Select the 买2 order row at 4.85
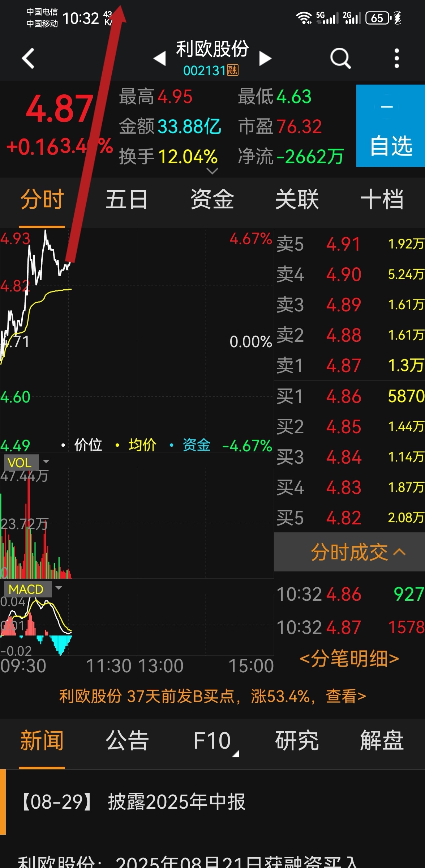This screenshot has width=425, height=868. [x=349, y=427]
